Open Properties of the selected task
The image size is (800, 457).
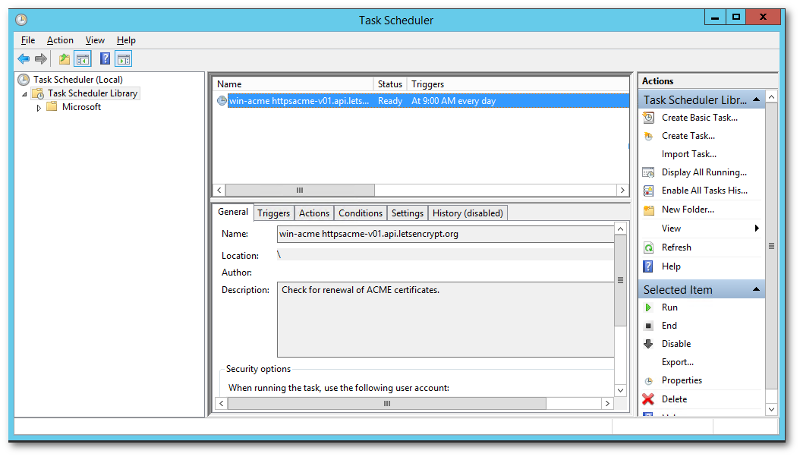click(681, 381)
